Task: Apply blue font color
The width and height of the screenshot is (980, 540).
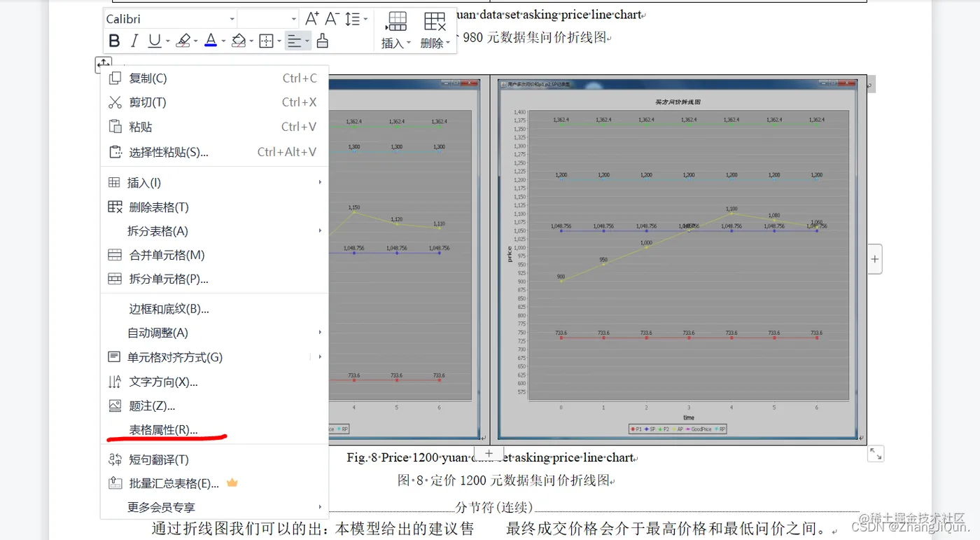Action: [x=210, y=41]
